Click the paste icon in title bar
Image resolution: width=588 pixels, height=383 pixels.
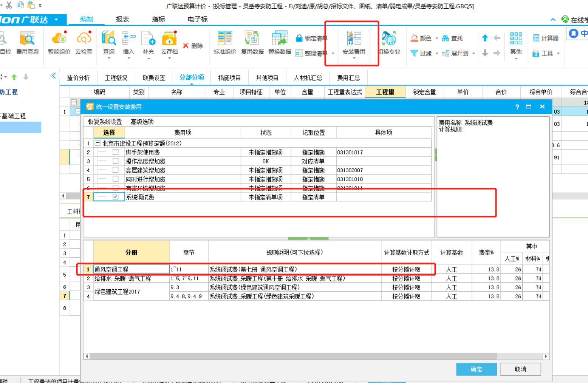point(31,5)
